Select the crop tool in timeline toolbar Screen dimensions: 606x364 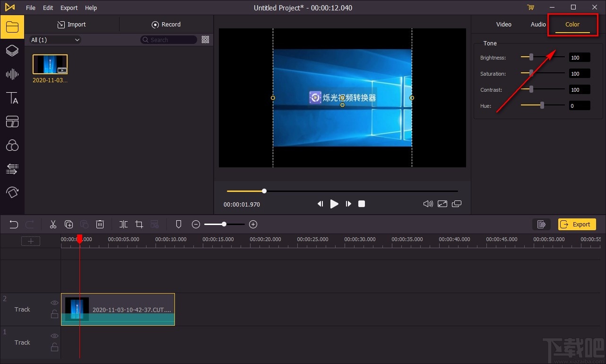pyautogui.click(x=139, y=224)
